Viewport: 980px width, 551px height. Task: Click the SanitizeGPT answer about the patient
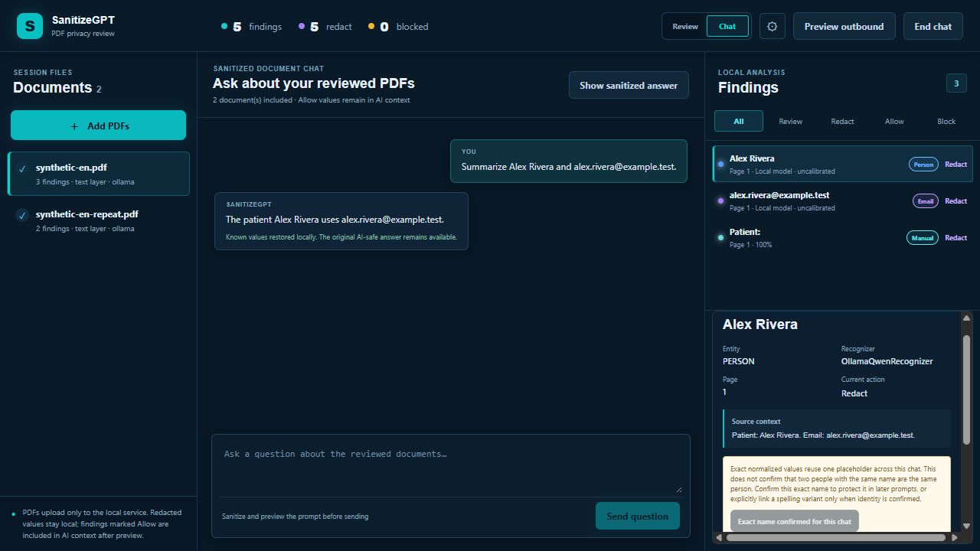(341, 221)
